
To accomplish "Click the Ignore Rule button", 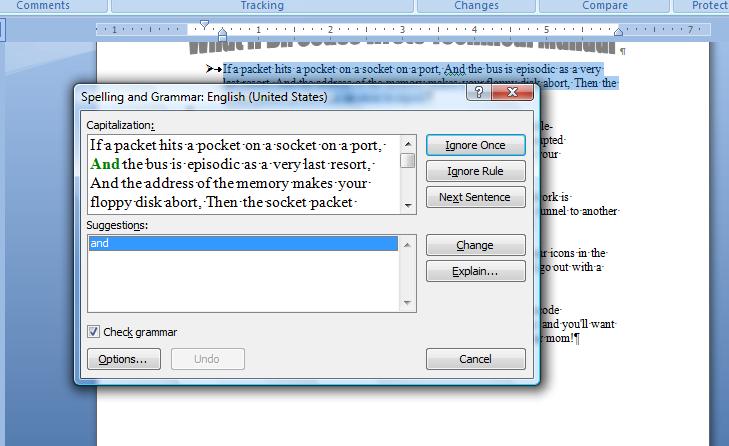I will (476, 171).
